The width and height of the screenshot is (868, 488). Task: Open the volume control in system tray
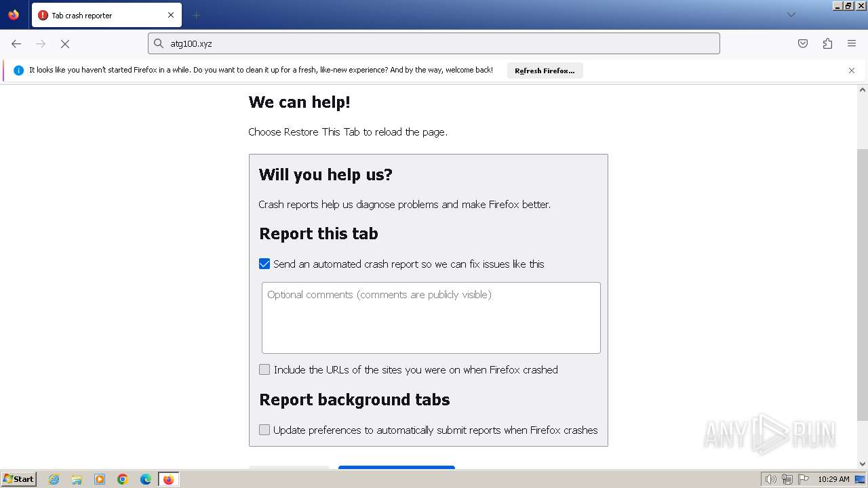tap(770, 479)
